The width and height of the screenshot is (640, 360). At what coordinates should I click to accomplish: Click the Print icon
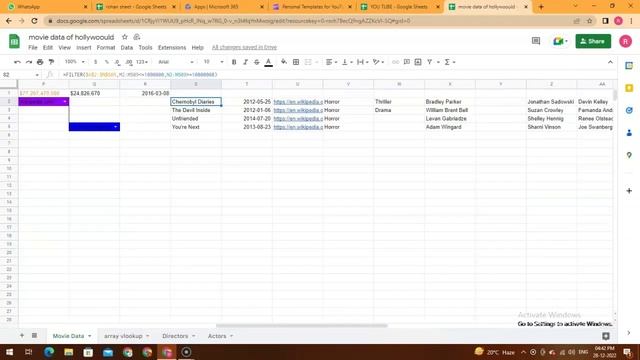tap(40, 62)
